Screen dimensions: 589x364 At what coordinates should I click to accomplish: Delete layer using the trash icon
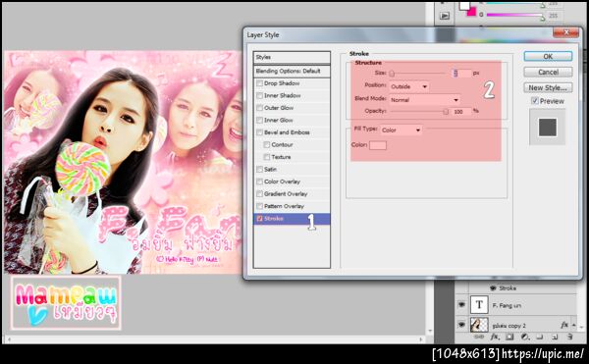click(x=569, y=337)
